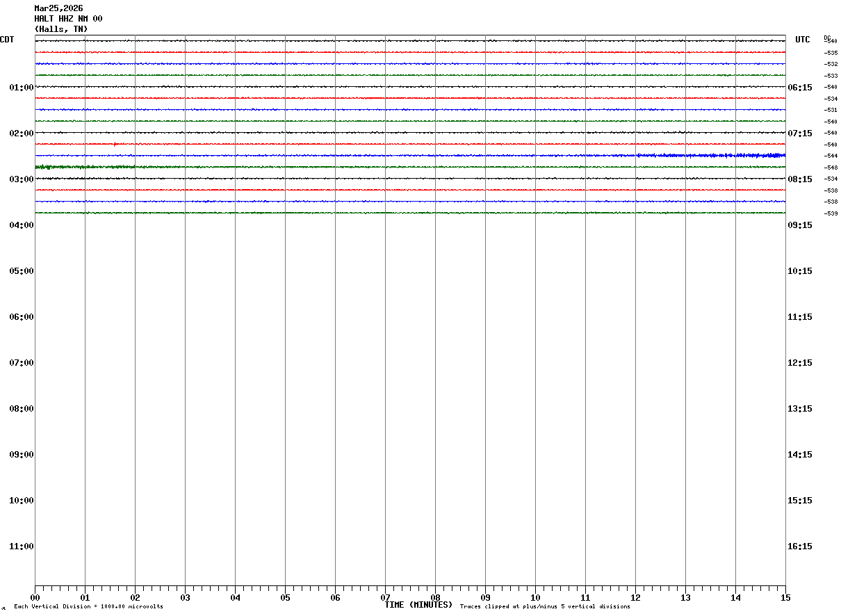The width and height of the screenshot is (841, 616).
Task: Click the 08:15 UTC time label
Action: pyautogui.click(x=800, y=179)
